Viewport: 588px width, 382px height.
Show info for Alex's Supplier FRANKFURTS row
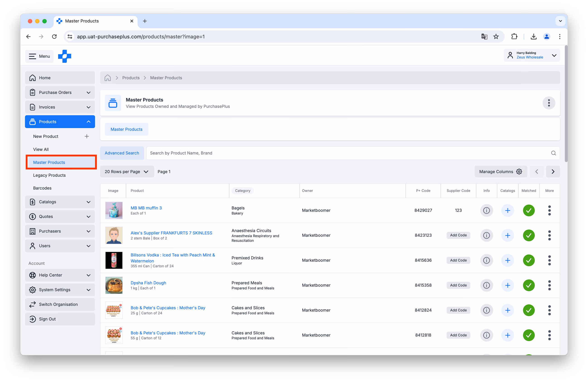point(486,235)
